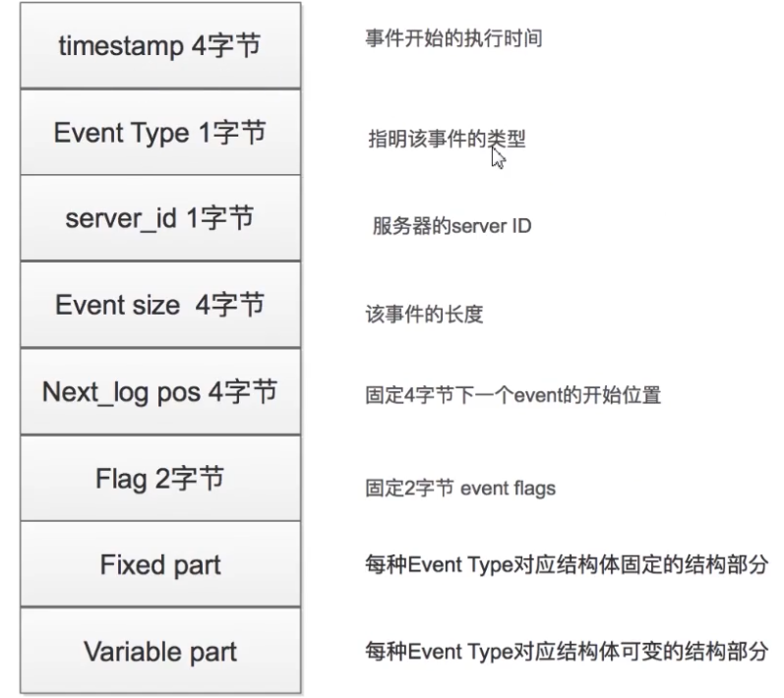The width and height of the screenshot is (784, 698).
Task: Select the text '固定2字节 event flags'
Action: tap(460, 489)
